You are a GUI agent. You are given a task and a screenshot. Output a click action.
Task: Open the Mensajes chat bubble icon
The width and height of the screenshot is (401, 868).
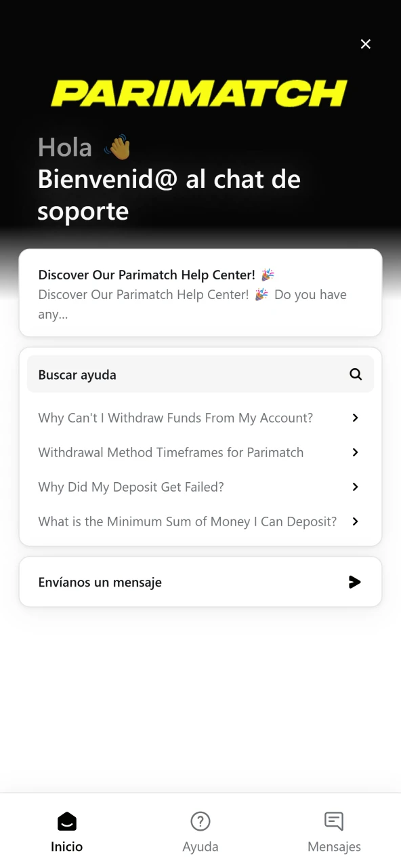pyautogui.click(x=334, y=821)
